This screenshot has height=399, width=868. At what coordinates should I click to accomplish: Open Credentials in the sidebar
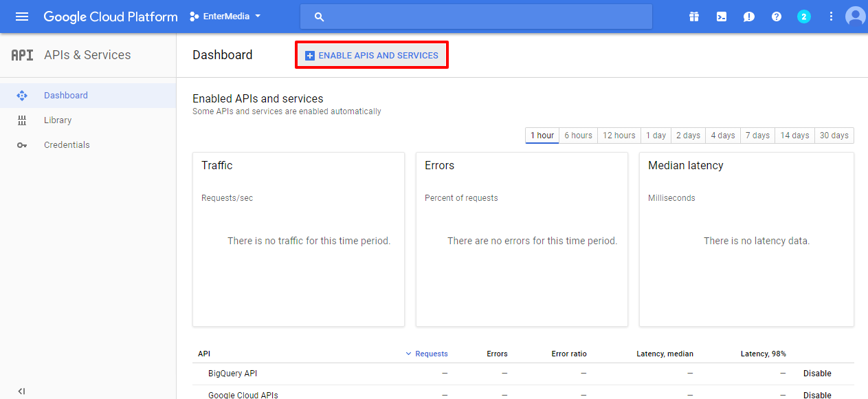67,145
